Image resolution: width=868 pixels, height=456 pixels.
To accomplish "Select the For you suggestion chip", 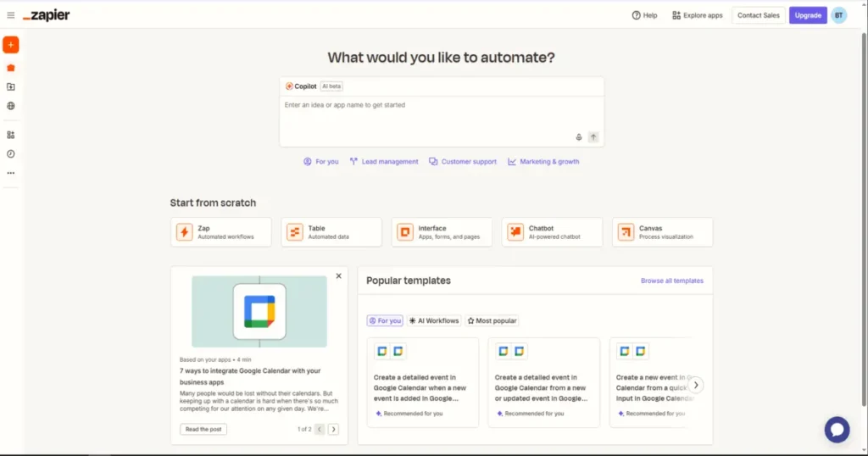I will click(320, 162).
